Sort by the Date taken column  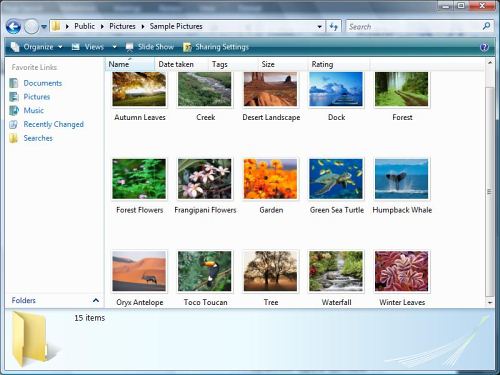(181, 64)
